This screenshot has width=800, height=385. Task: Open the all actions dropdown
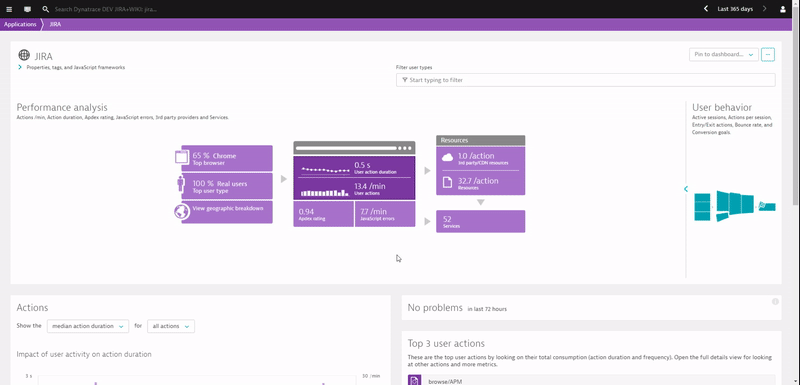coord(171,326)
